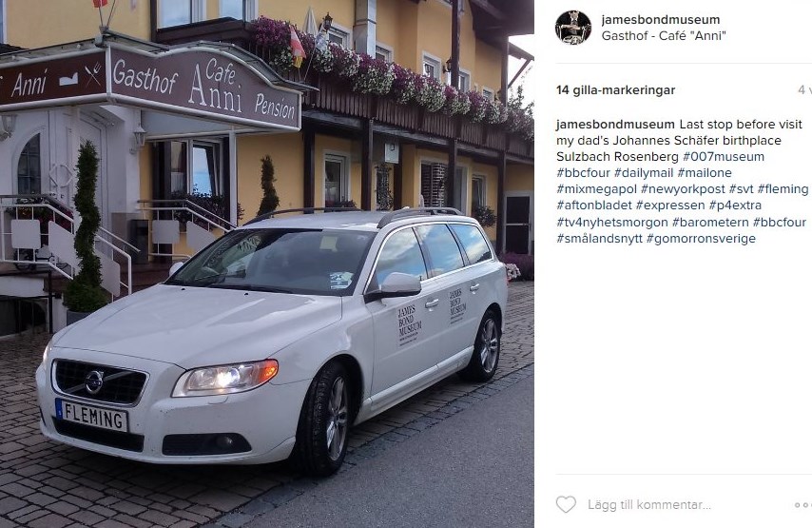Open the #newyorkpost hashtag
Viewport: 812px width, 528px height.
click(x=683, y=189)
